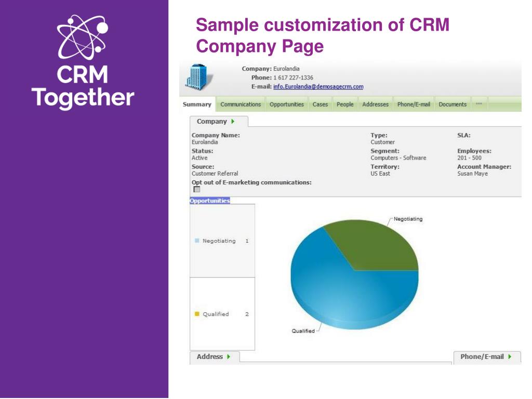Click the 'US East' territory value

point(380,174)
